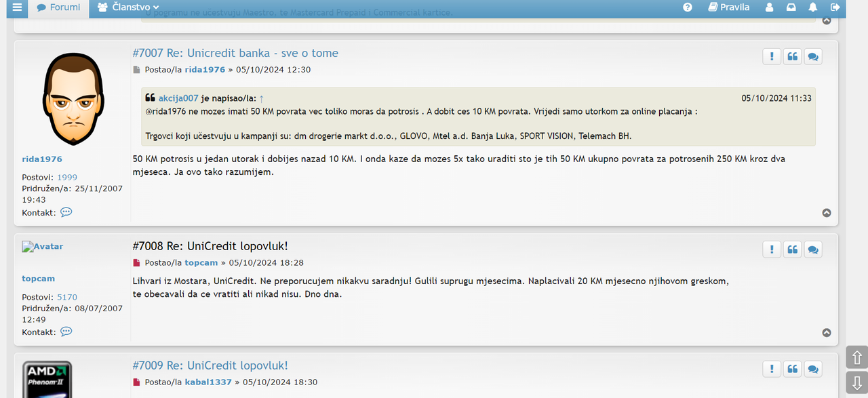The height and width of the screenshot is (398, 868).
Task: Click the post icon beside rida1976 in #7007
Action: tap(136, 70)
